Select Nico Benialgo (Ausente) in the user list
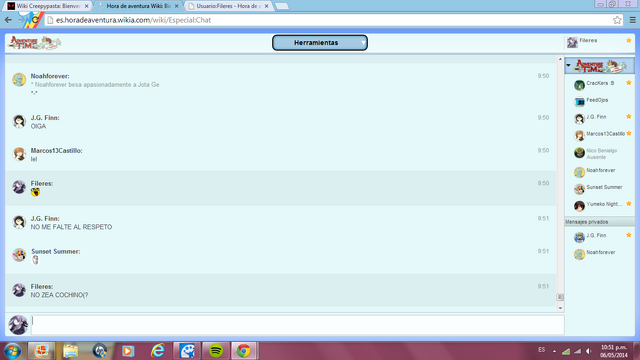Image resolution: width=640 pixels, height=360 pixels. click(x=600, y=153)
